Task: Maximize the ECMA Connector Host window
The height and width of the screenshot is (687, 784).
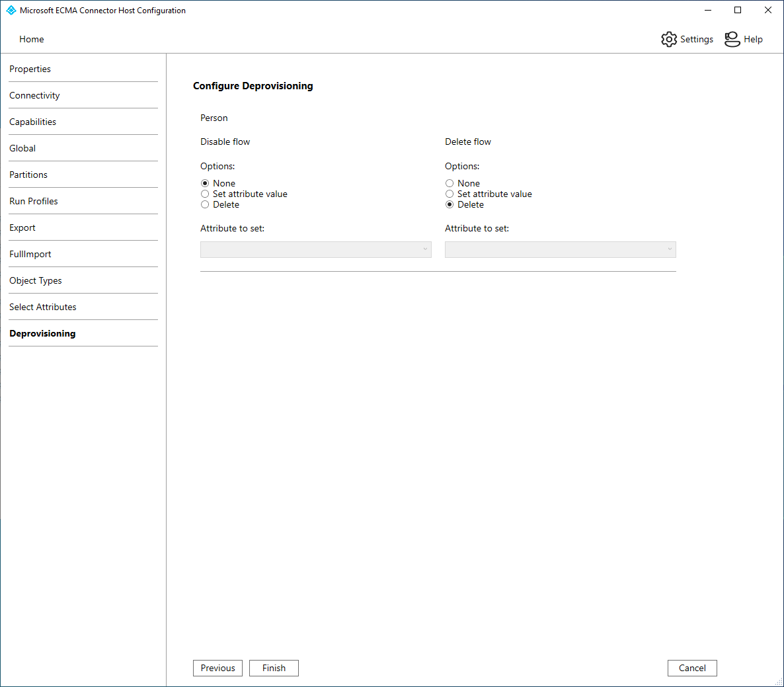Action: click(x=738, y=10)
